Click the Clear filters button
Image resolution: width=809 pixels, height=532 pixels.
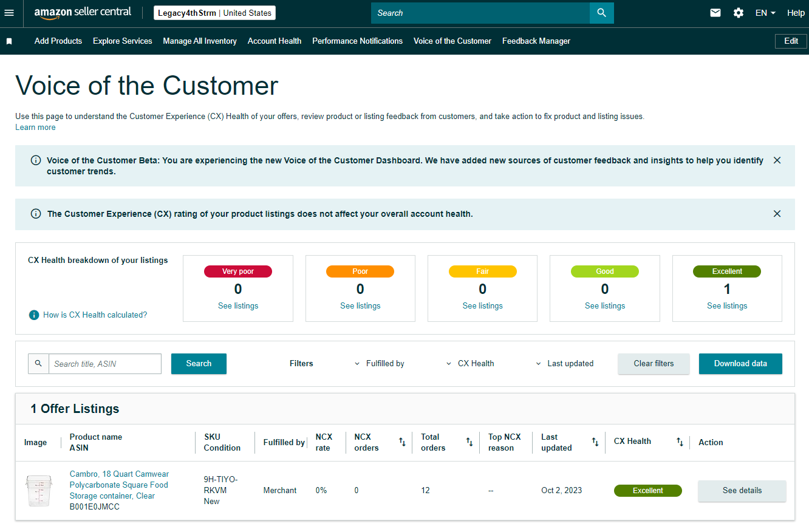coord(654,364)
